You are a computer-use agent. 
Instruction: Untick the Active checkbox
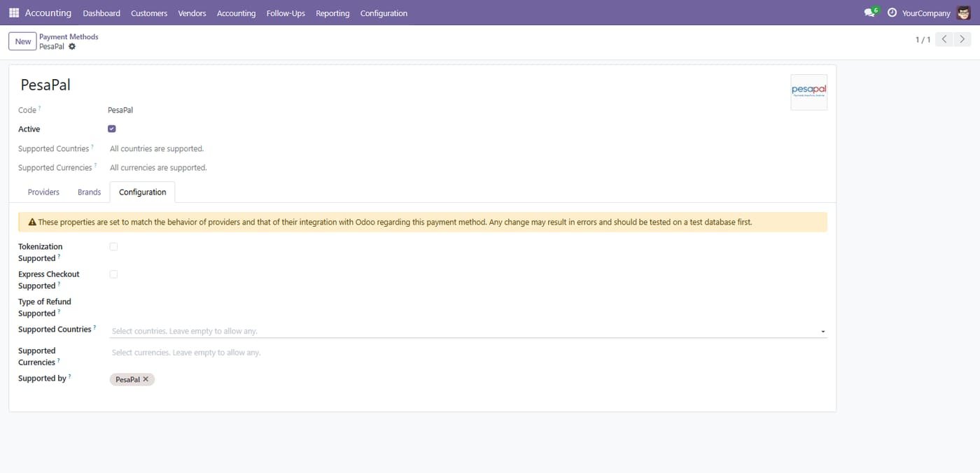tap(112, 129)
